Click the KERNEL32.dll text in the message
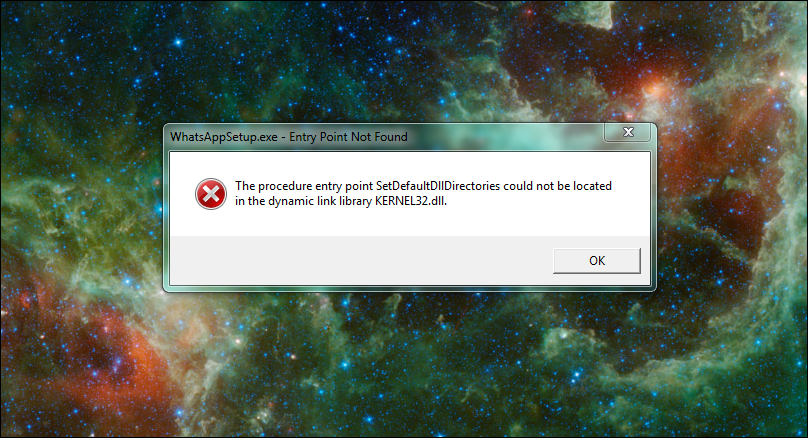 pos(411,201)
